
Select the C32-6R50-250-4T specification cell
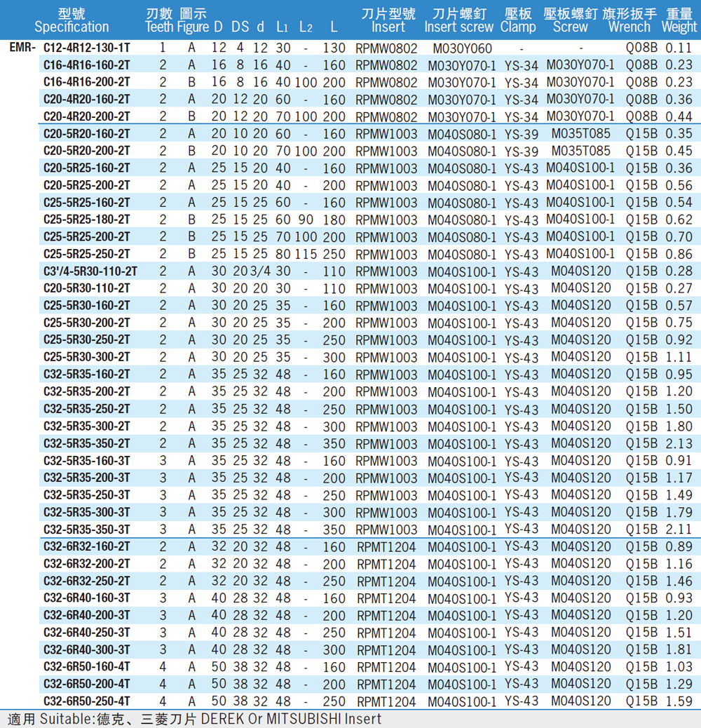(86, 701)
